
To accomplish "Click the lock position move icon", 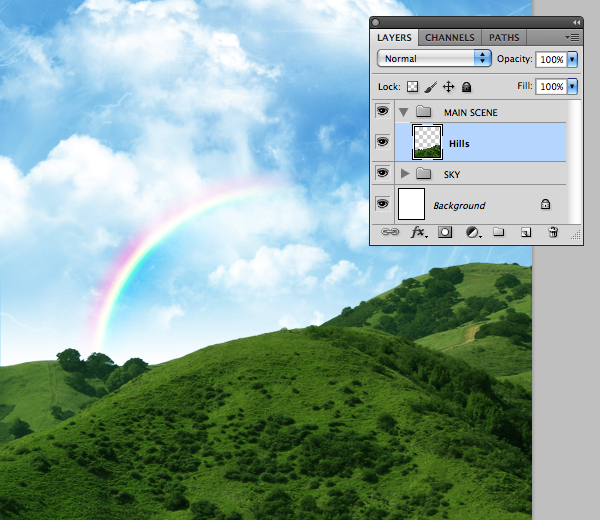I will (448, 87).
